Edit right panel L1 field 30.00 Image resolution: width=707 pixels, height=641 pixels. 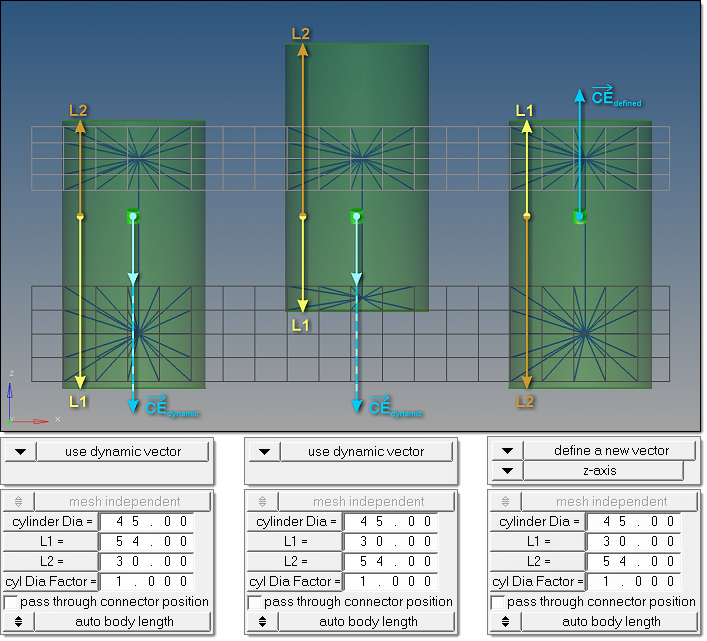click(x=634, y=542)
